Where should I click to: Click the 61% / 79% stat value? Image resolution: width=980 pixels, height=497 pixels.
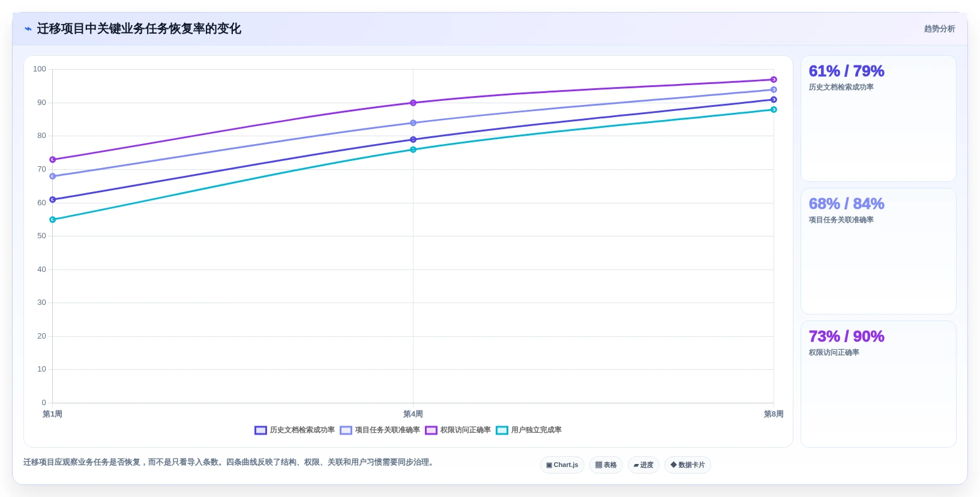[x=846, y=71]
